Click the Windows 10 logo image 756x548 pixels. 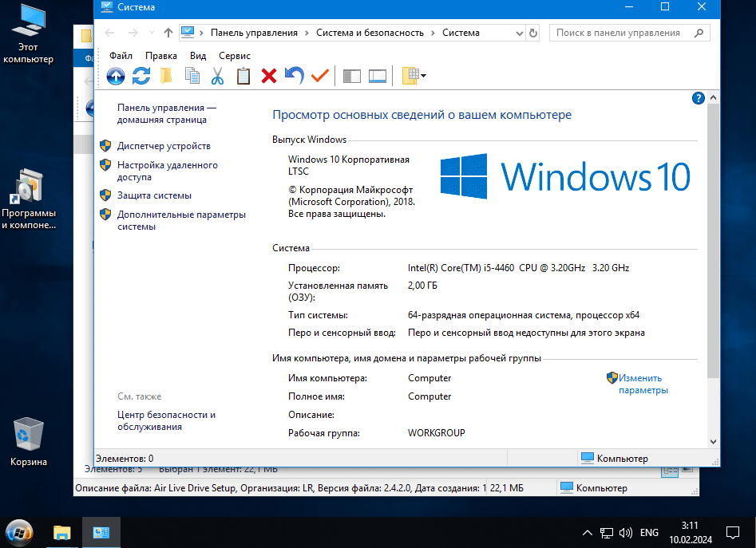[x=565, y=176]
